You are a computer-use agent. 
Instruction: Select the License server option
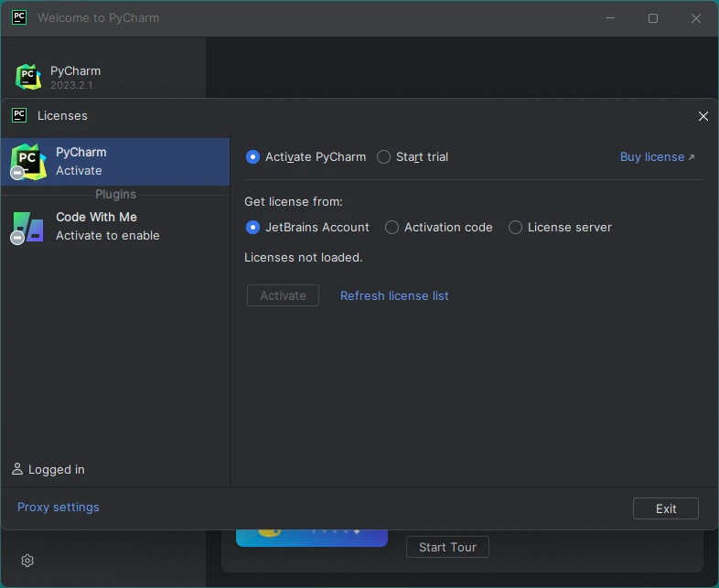pos(516,228)
